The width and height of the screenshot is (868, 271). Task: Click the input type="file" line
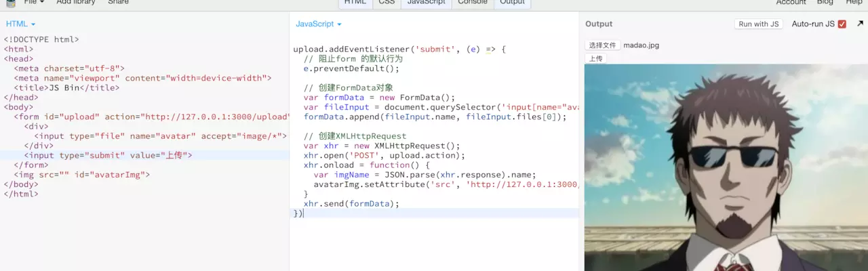click(x=160, y=135)
